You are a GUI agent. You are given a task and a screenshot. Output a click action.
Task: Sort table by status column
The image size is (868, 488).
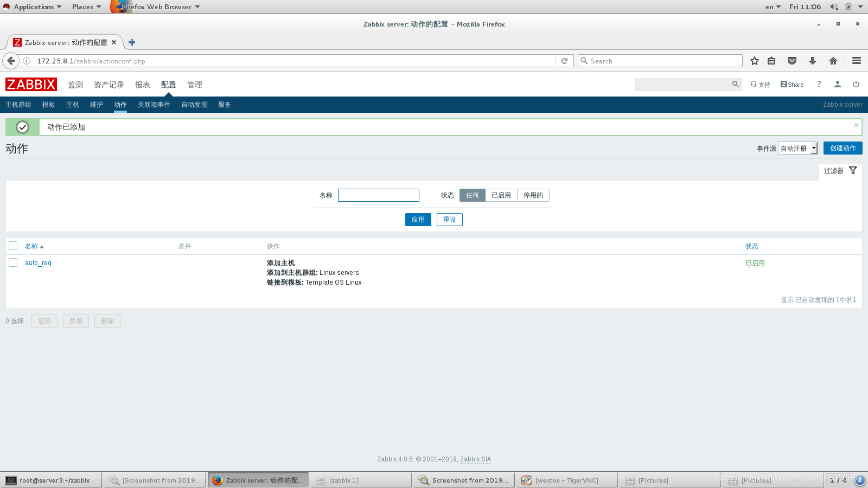click(751, 246)
